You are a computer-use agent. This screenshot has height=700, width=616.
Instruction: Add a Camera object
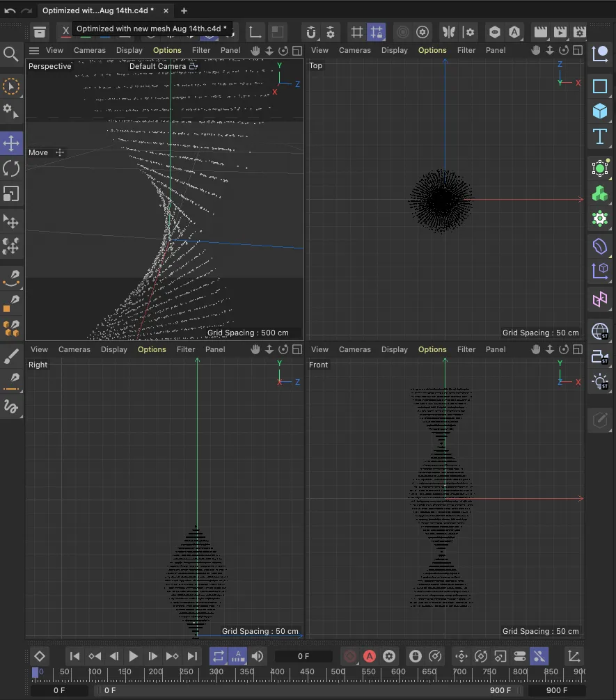599,357
